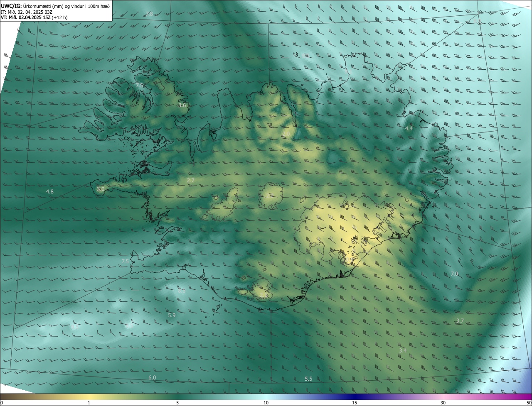
Task: Click the 30 tick on the colour scale
Action: click(443, 403)
